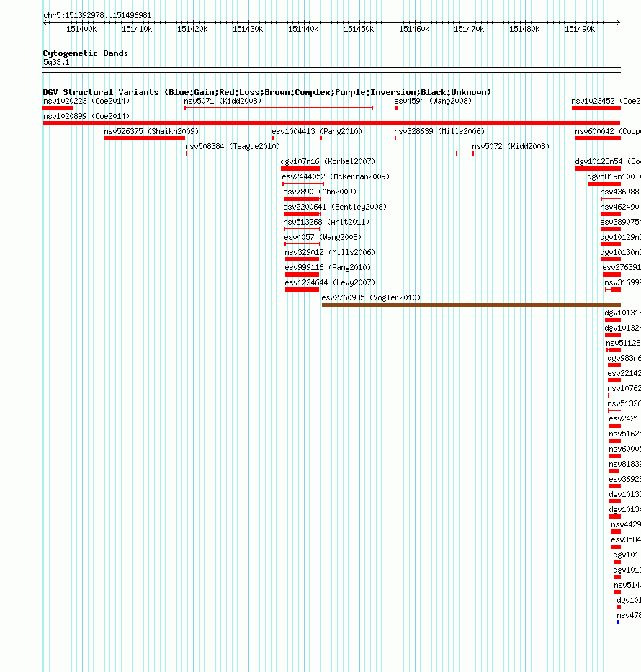Open the nsv526375 (Shaikh2009) variant label
Image resolution: width=641 pixels, height=672 pixels.
[151, 131]
